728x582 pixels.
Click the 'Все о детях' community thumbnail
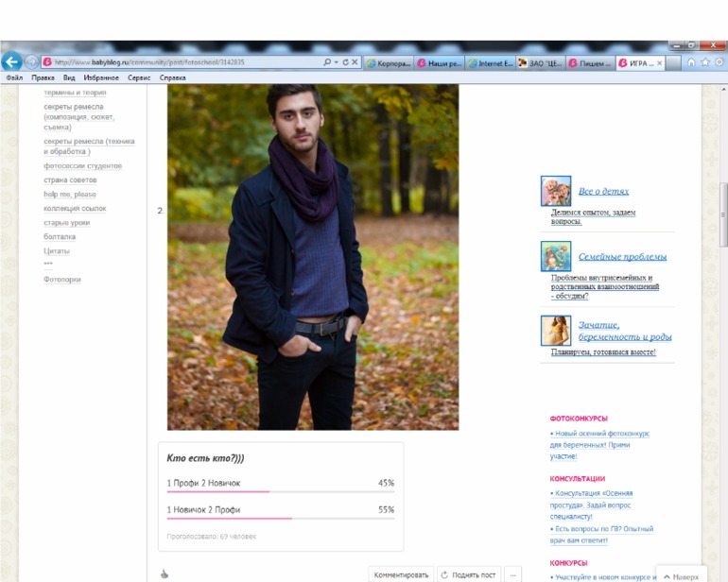[x=555, y=191]
